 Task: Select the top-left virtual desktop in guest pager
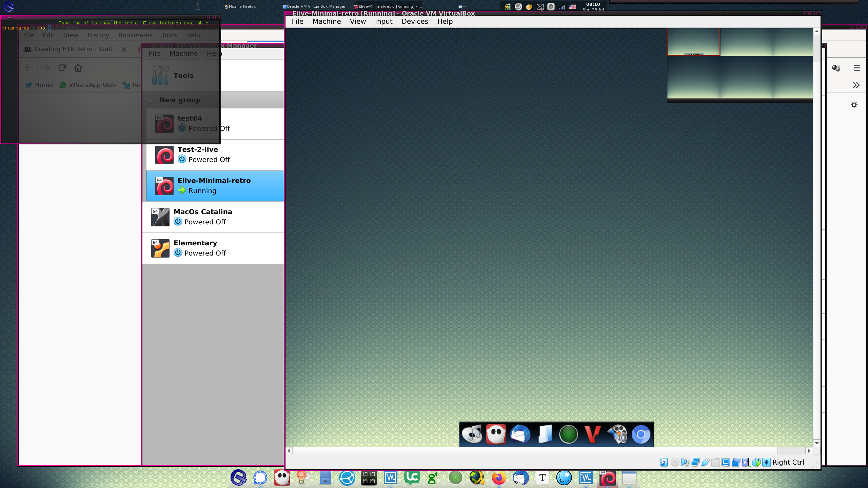click(x=694, y=42)
